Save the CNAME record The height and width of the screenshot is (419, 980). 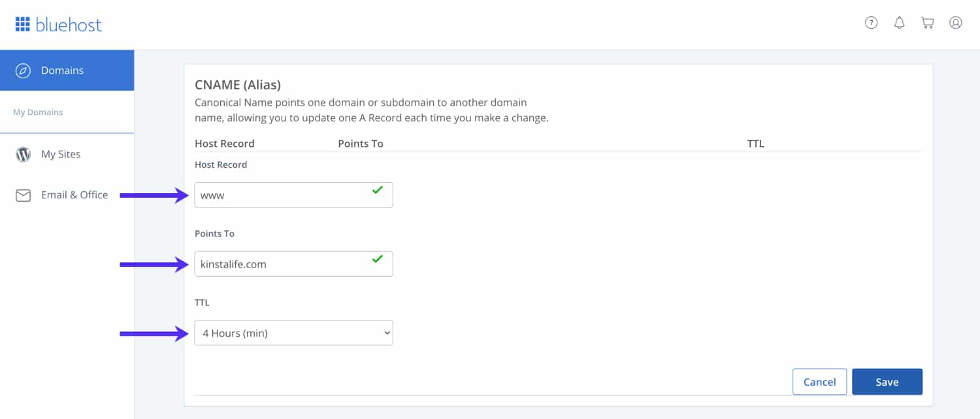(x=887, y=381)
